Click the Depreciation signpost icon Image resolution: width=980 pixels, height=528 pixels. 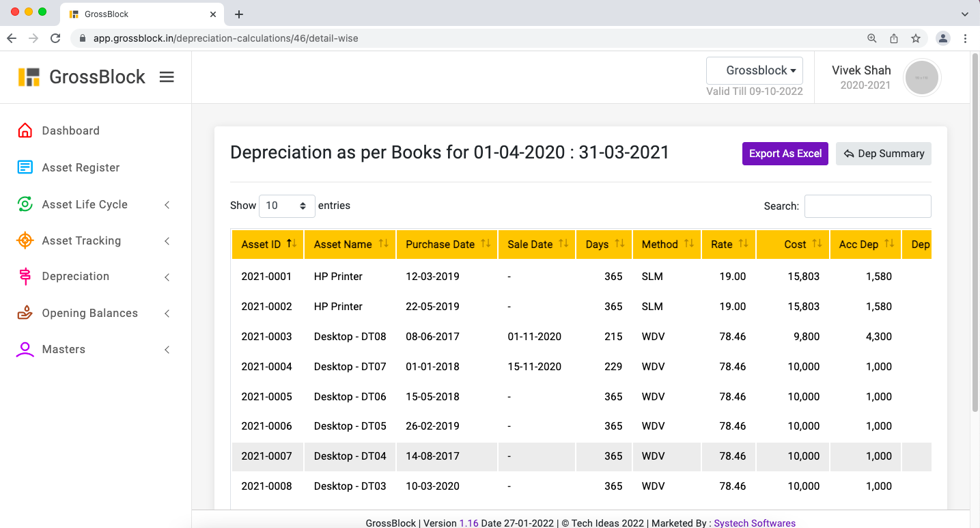click(25, 277)
